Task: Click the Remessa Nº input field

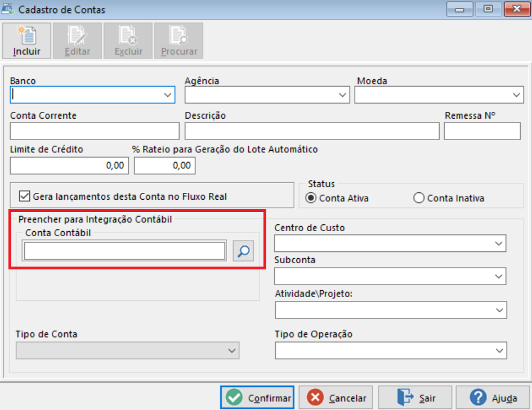Action: point(482,131)
